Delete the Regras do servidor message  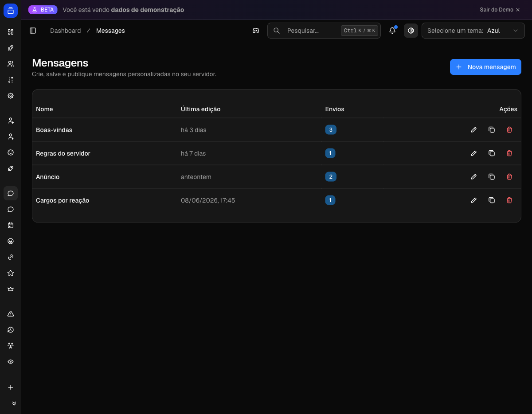pos(509,153)
